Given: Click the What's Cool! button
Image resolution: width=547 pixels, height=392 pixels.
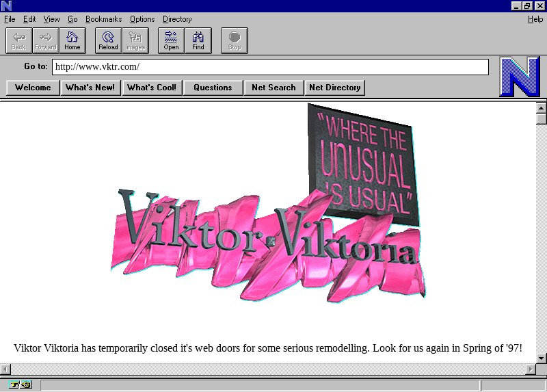Looking at the screenshot, I should pyautogui.click(x=152, y=88).
